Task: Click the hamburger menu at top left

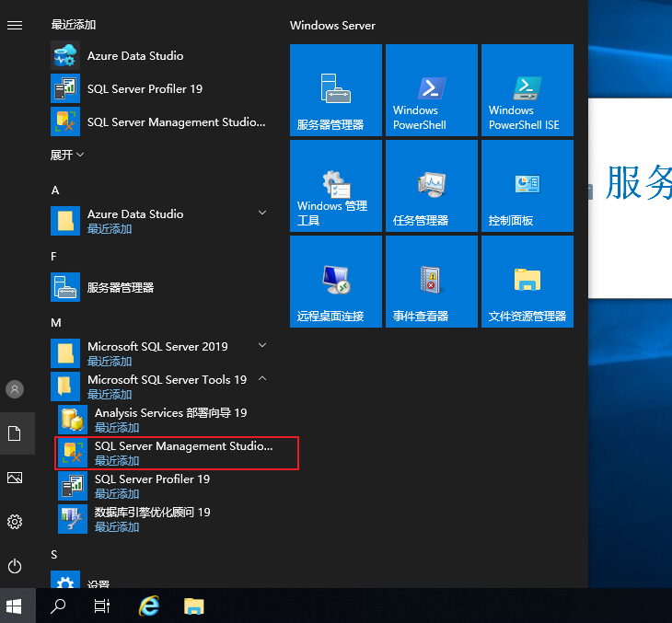Action: pos(15,26)
